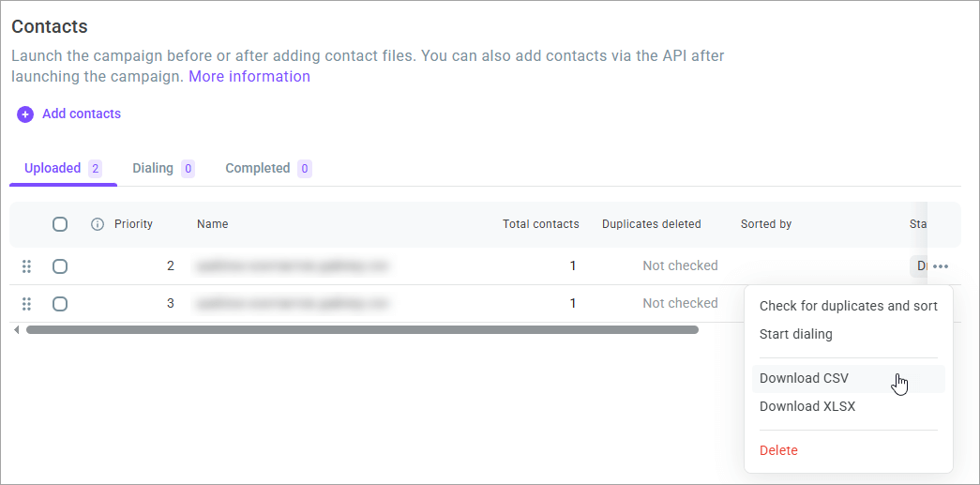
Task: Open the Priority info icon tooltip
Action: [98, 224]
